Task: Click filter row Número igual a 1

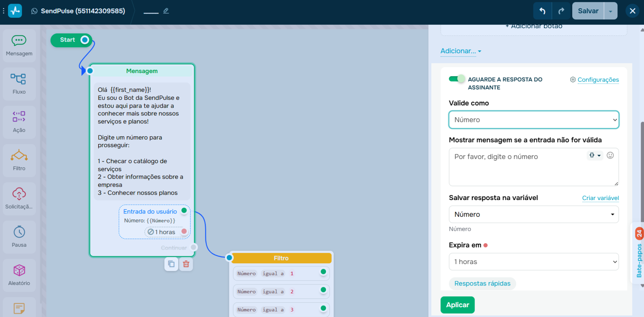Action: point(281,273)
